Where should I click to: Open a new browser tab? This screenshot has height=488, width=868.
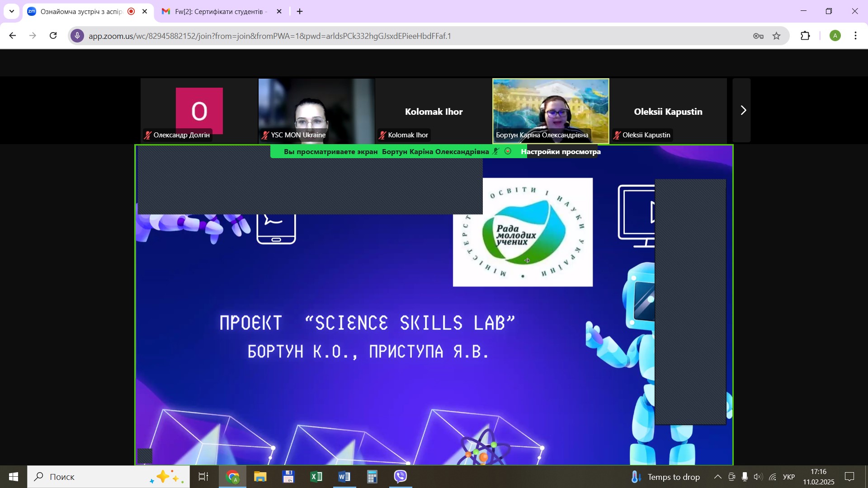coord(300,12)
